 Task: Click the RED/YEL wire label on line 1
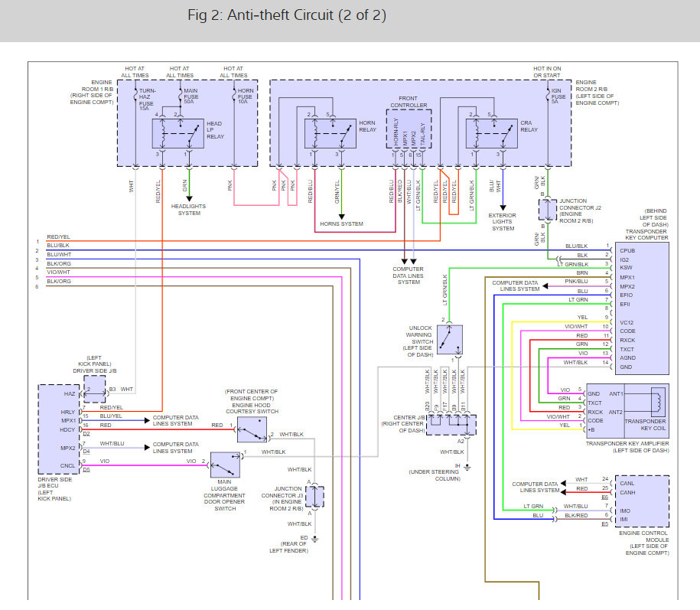(58, 237)
